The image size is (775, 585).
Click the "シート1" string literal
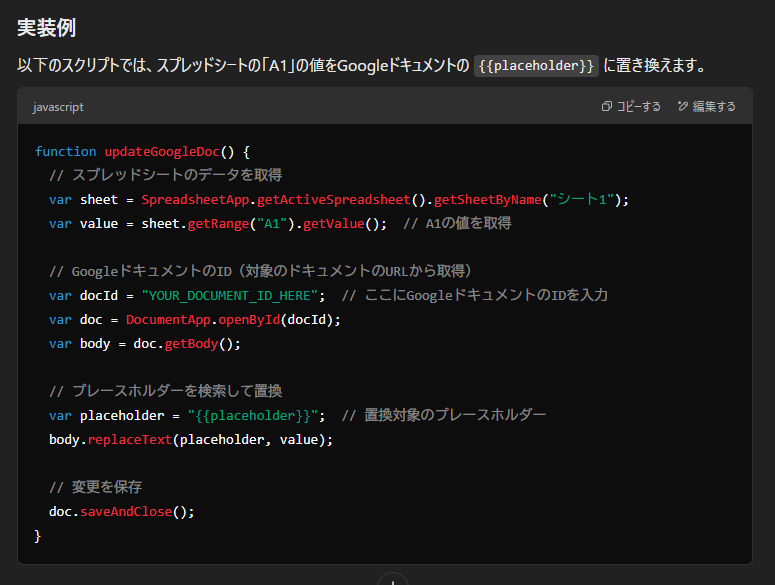pyautogui.click(x=582, y=200)
